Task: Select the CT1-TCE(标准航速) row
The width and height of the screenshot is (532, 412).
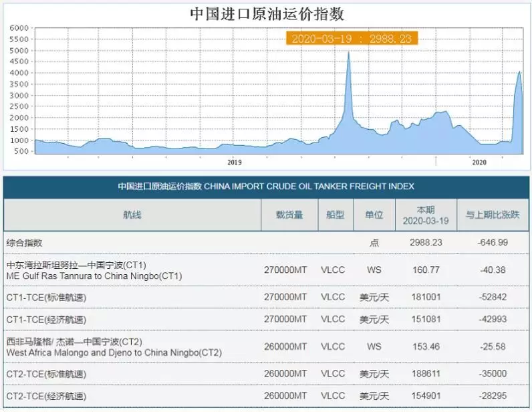Action: [266, 297]
